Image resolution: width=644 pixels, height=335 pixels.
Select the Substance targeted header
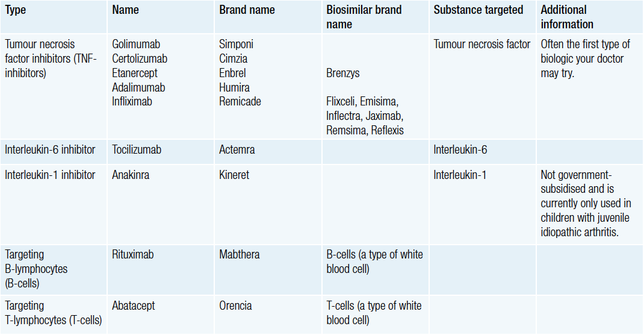(478, 10)
